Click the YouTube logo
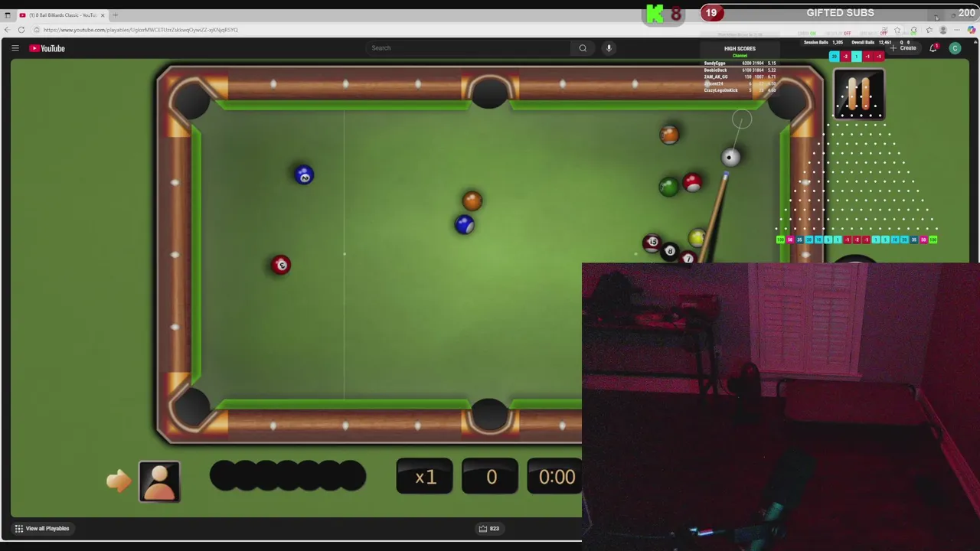 (47, 48)
